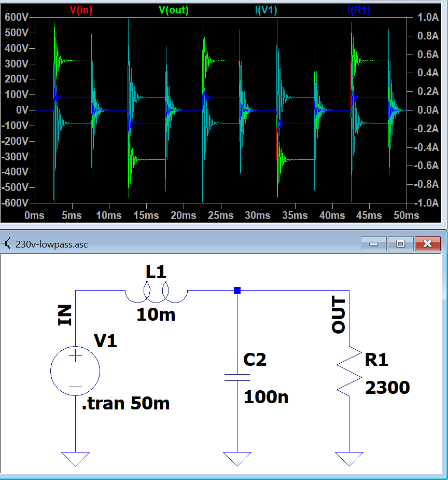Click the R1 component name

(376, 360)
